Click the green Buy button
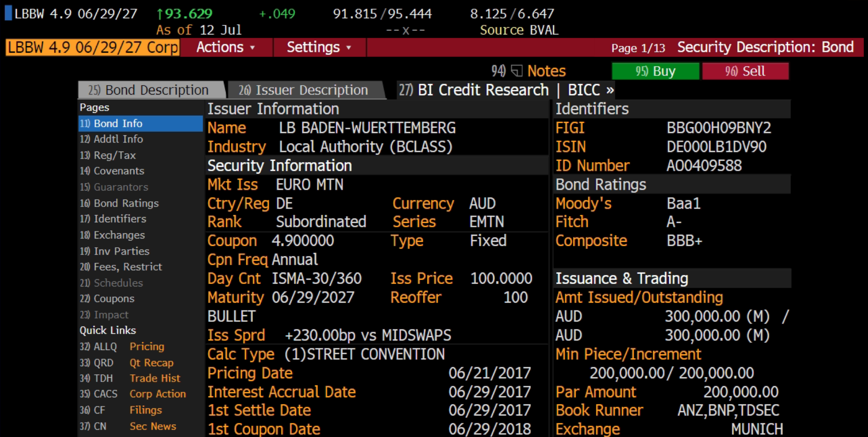Viewport: 868px width, 437px height. point(655,71)
